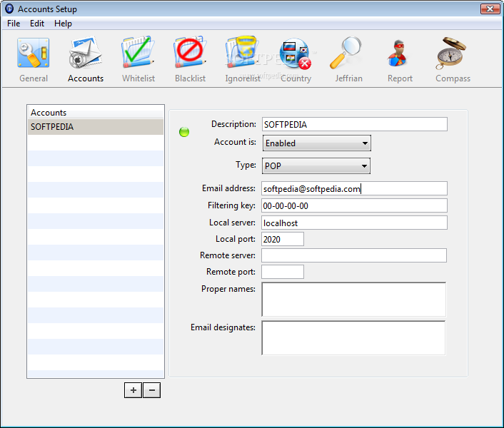The width and height of the screenshot is (504, 428).
Task: Open the Country filter pane
Action: (x=296, y=60)
